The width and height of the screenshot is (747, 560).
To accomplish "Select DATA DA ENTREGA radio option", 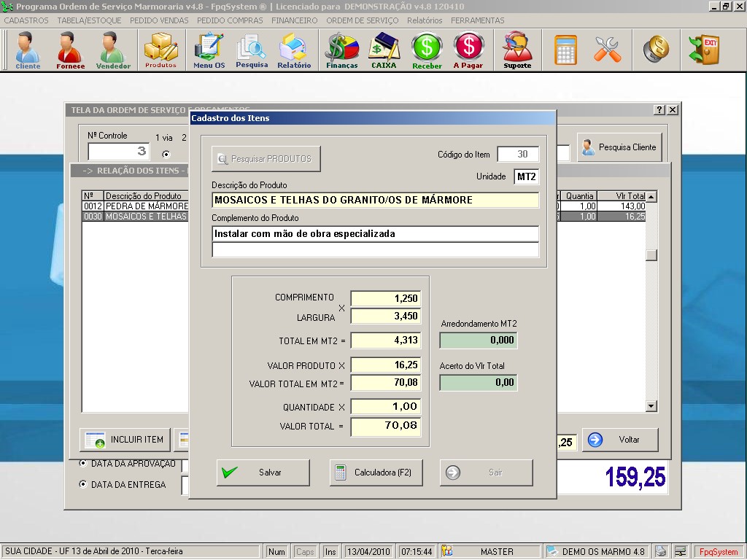I will tap(83, 484).
